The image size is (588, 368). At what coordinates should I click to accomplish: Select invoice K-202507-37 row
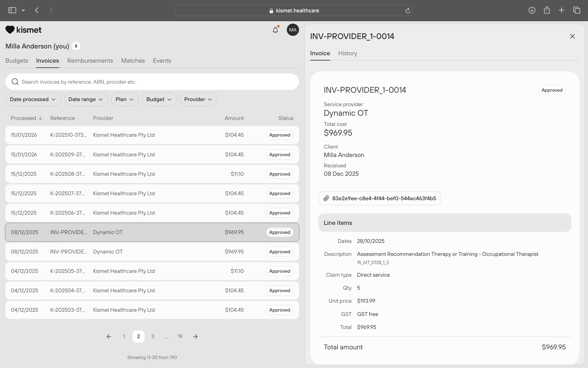(152, 193)
